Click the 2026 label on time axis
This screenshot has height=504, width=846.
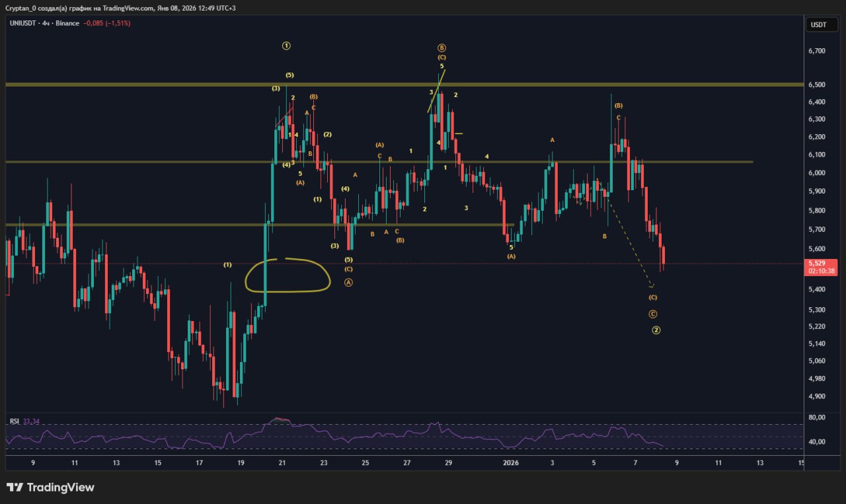pyautogui.click(x=511, y=463)
